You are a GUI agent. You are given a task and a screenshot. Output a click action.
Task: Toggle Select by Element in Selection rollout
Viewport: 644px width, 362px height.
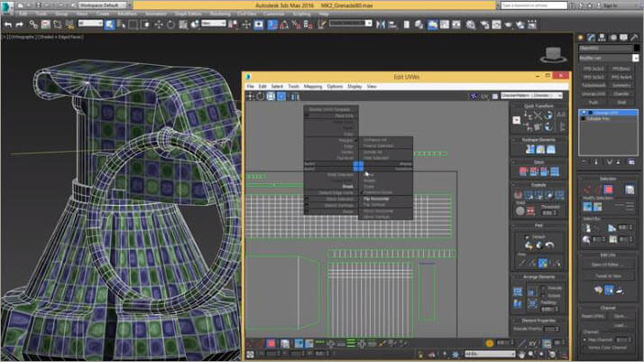point(630,190)
